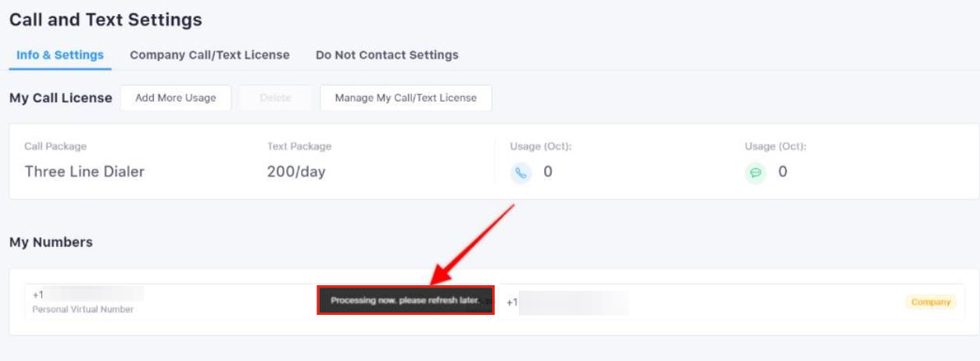Click the Three Line Dialer package text
This screenshot has height=361, width=980.
84,172
